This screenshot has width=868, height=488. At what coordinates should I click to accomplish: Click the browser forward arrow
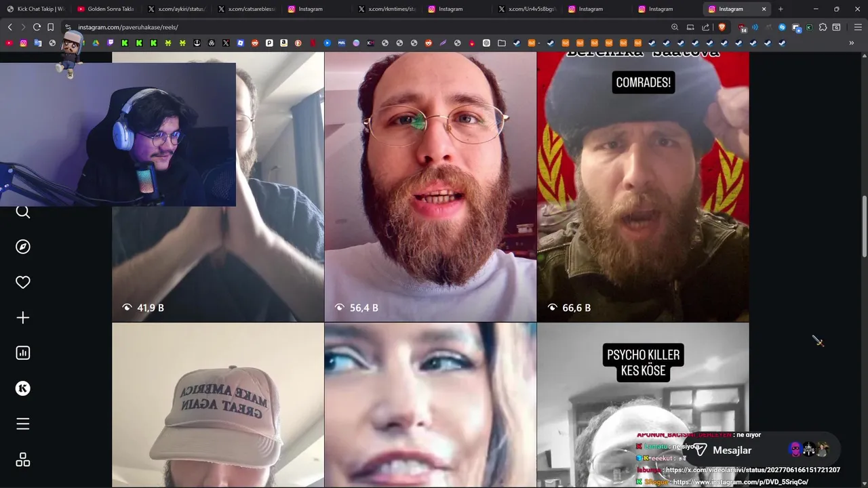[x=23, y=27]
